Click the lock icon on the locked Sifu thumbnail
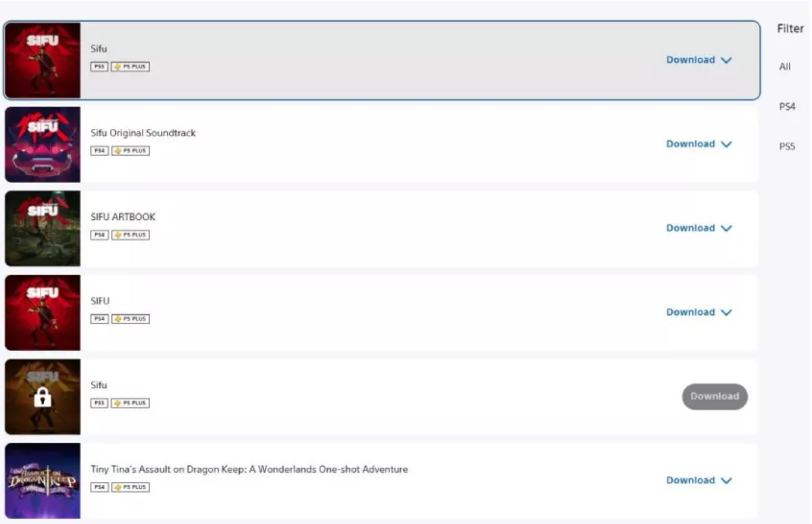812x524 pixels. coord(42,397)
